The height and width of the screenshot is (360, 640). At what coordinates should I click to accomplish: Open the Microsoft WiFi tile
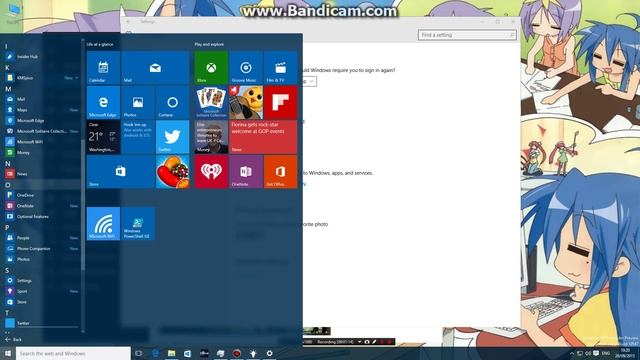103,223
